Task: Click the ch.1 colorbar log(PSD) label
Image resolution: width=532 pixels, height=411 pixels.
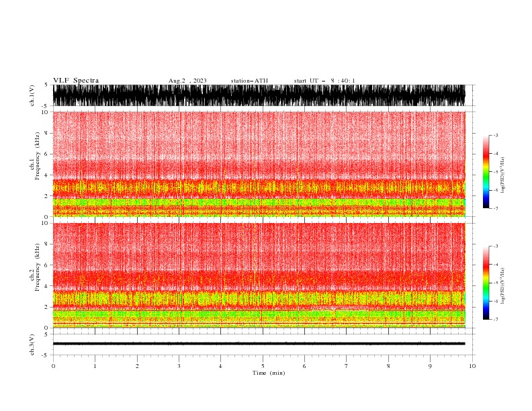Action: point(502,175)
